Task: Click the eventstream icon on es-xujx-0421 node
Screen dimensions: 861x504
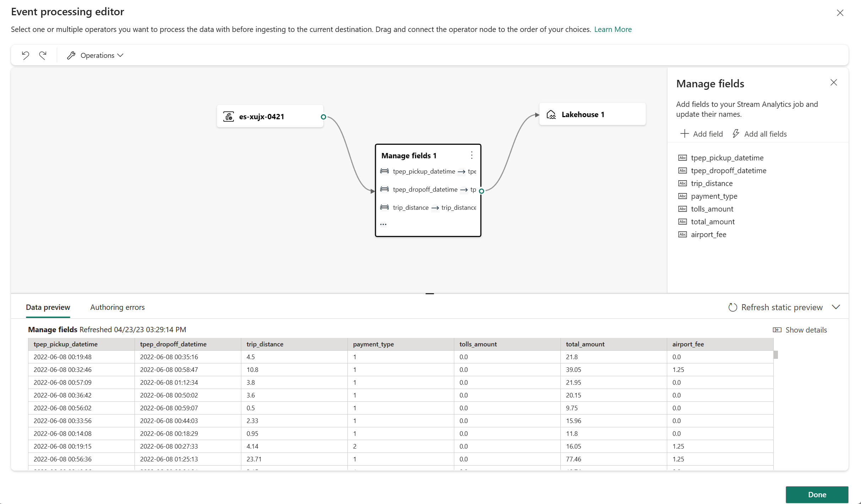Action: coord(228,116)
